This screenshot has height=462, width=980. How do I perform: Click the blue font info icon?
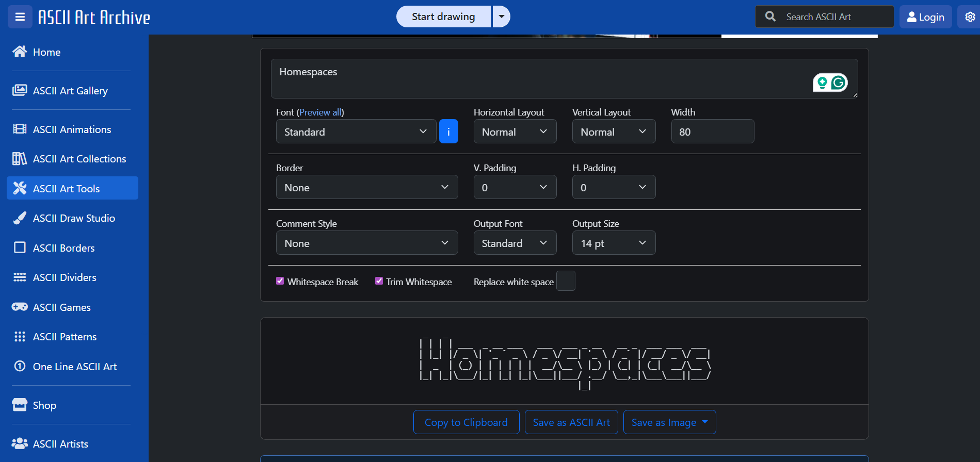448,131
